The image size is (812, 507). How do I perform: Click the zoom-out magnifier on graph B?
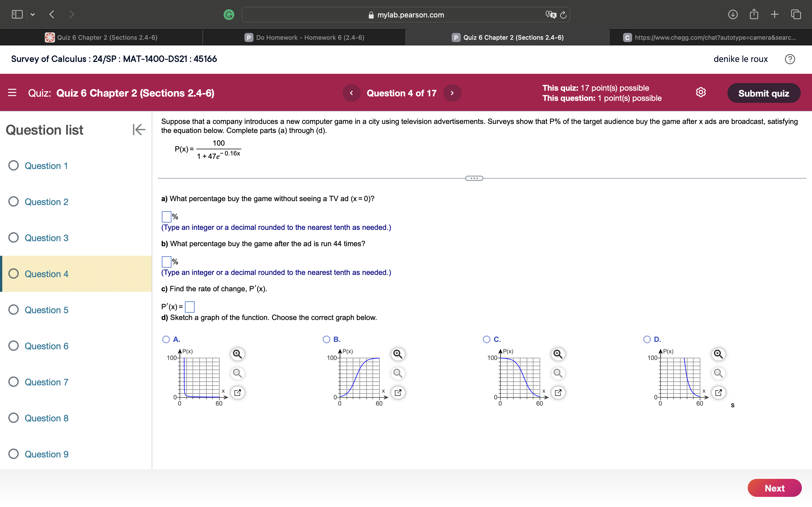pos(398,373)
